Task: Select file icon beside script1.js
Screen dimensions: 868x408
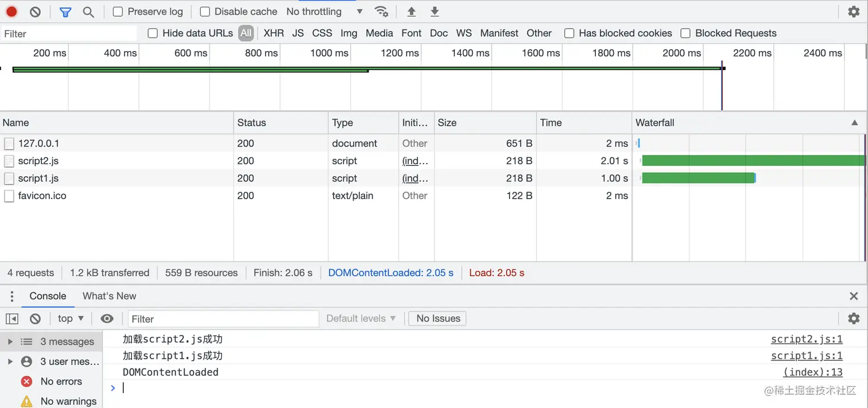Action: 9,178
